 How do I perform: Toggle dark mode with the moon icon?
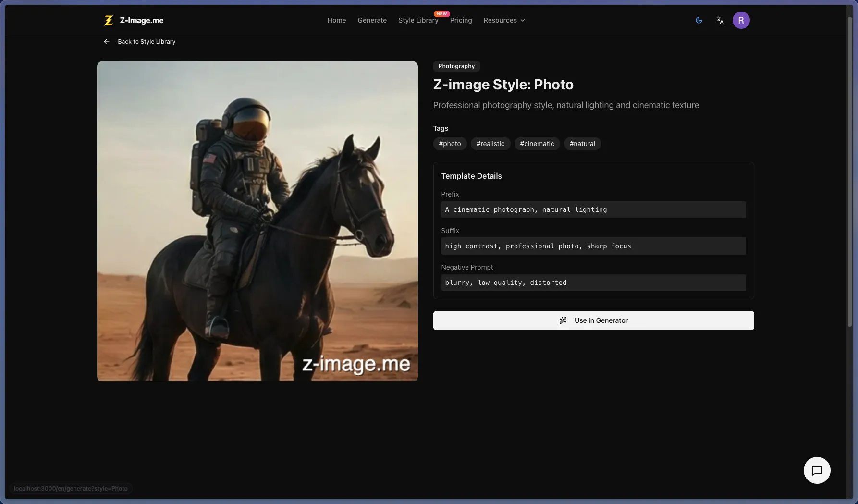pos(699,20)
